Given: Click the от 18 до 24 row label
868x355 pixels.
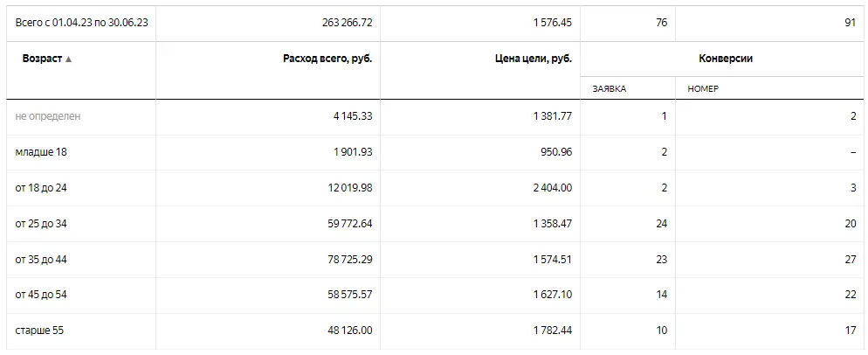Looking at the screenshot, I should (41, 188).
